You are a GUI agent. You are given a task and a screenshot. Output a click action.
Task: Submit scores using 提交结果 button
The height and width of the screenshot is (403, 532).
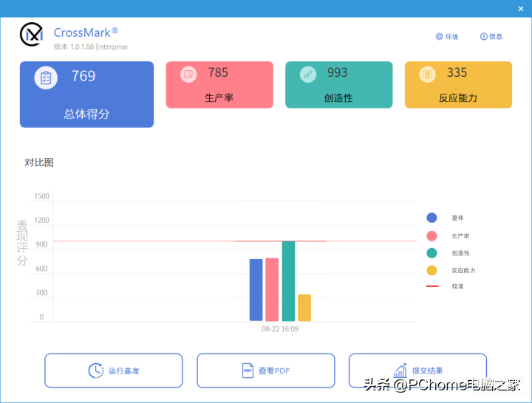tap(417, 371)
